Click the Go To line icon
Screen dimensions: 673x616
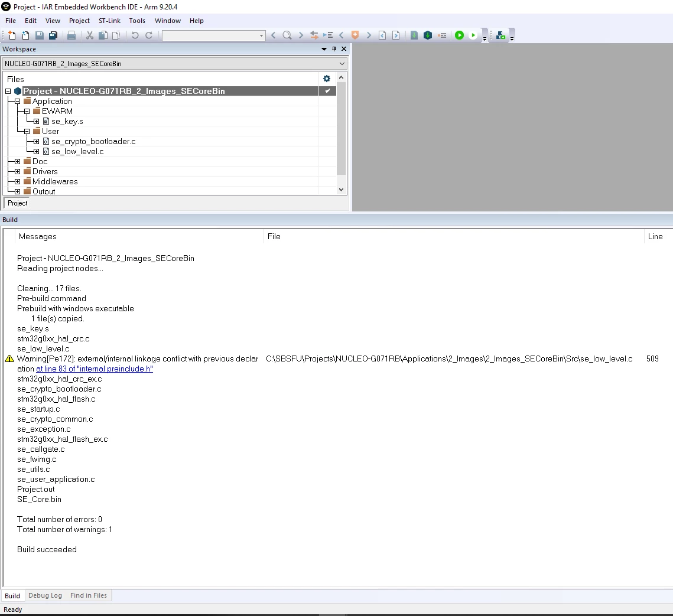click(x=329, y=35)
